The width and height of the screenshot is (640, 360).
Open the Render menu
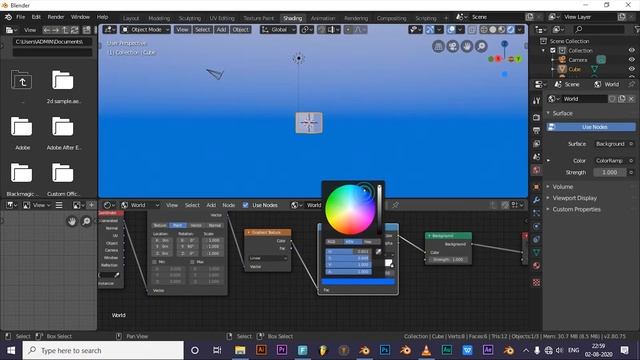[56, 17]
